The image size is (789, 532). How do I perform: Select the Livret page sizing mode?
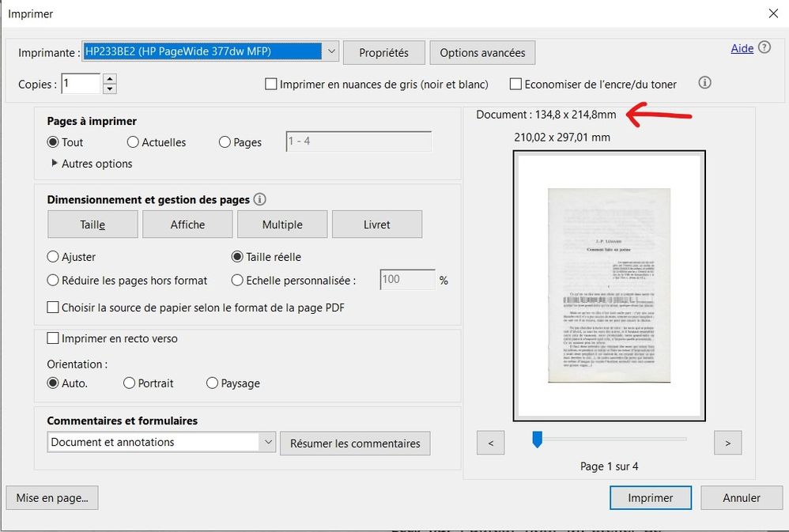(x=377, y=224)
